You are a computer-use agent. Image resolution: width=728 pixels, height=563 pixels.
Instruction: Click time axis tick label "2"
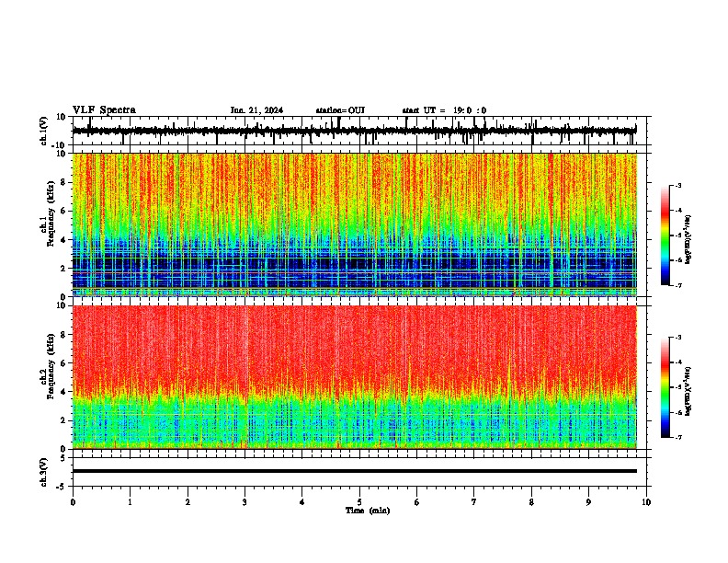pyautogui.click(x=188, y=502)
